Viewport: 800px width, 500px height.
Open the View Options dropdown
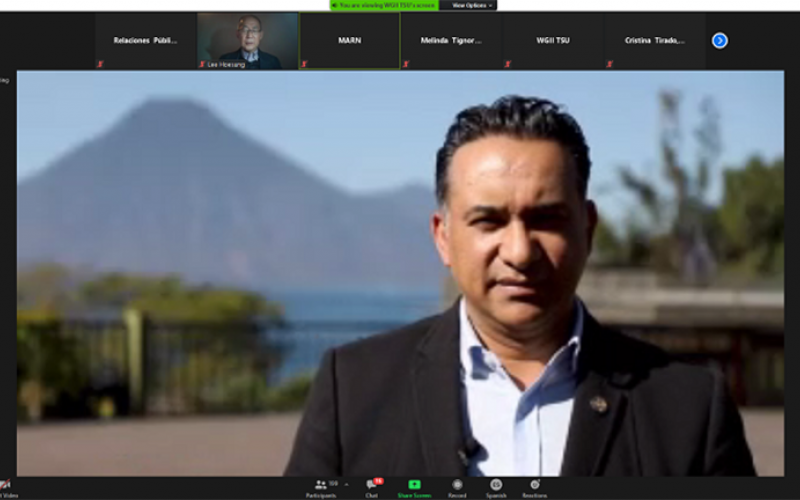coord(469,5)
